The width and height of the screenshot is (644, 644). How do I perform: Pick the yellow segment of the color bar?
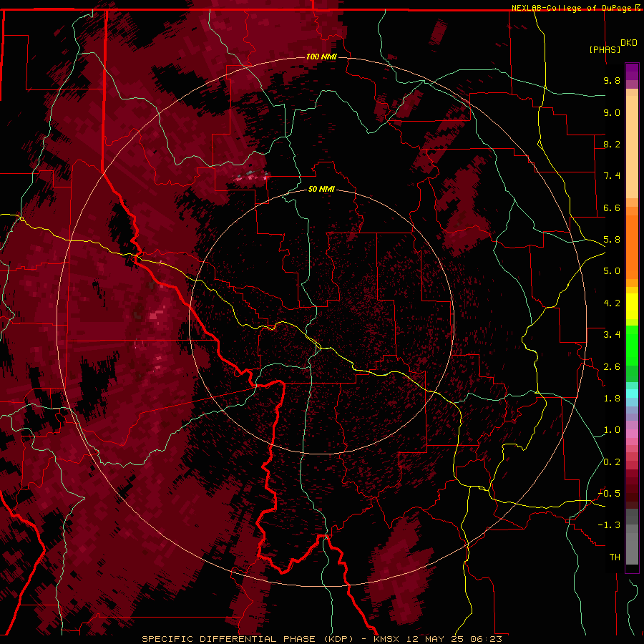(x=632, y=306)
